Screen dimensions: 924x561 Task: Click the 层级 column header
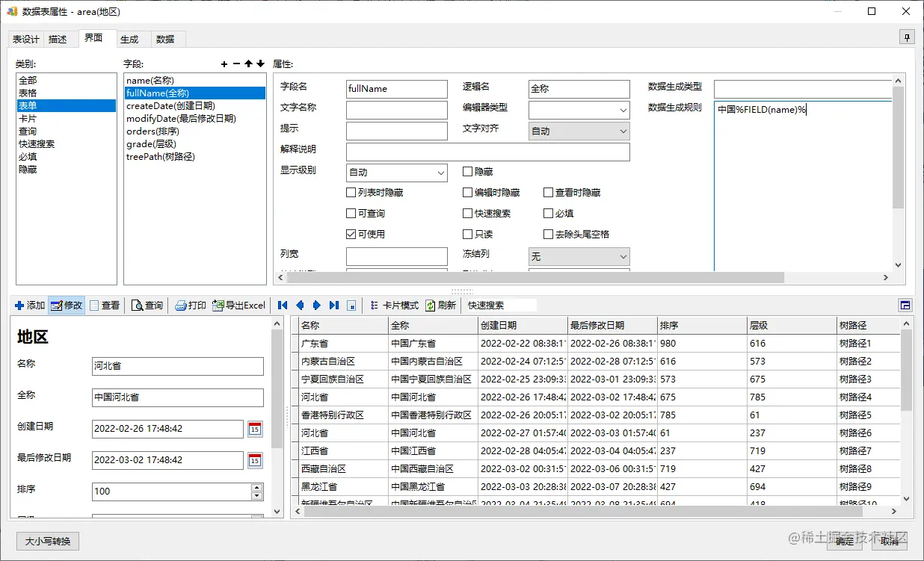coord(792,326)
